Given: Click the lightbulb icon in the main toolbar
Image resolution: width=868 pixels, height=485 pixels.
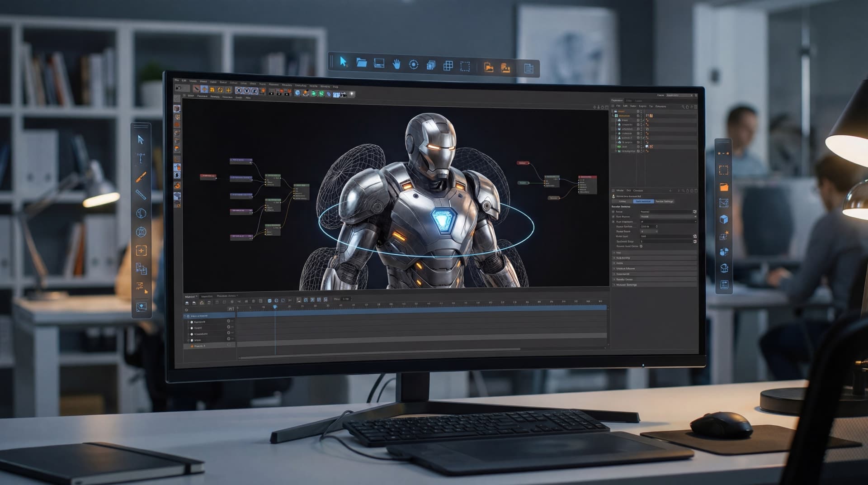Looking at the screenshot, I should pos(352,95).
